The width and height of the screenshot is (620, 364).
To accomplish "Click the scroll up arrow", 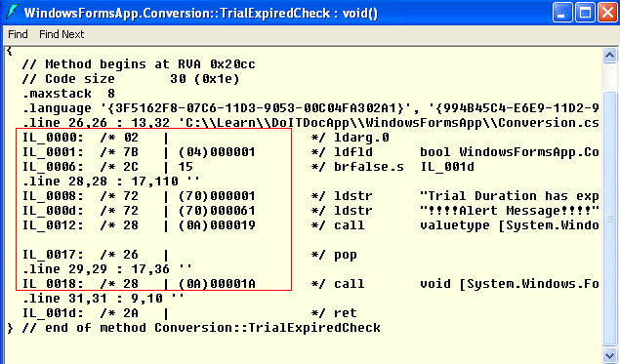I will (x=609, y=56).
